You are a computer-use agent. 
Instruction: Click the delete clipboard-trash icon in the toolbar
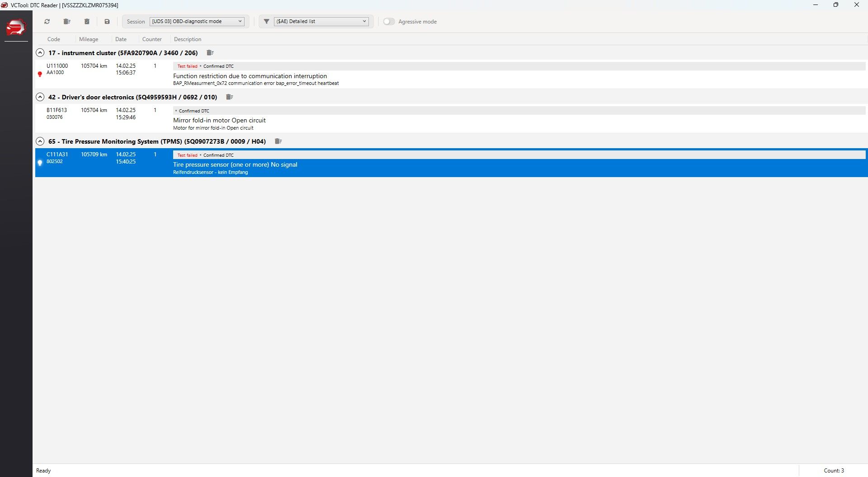(x=87, y=22)
